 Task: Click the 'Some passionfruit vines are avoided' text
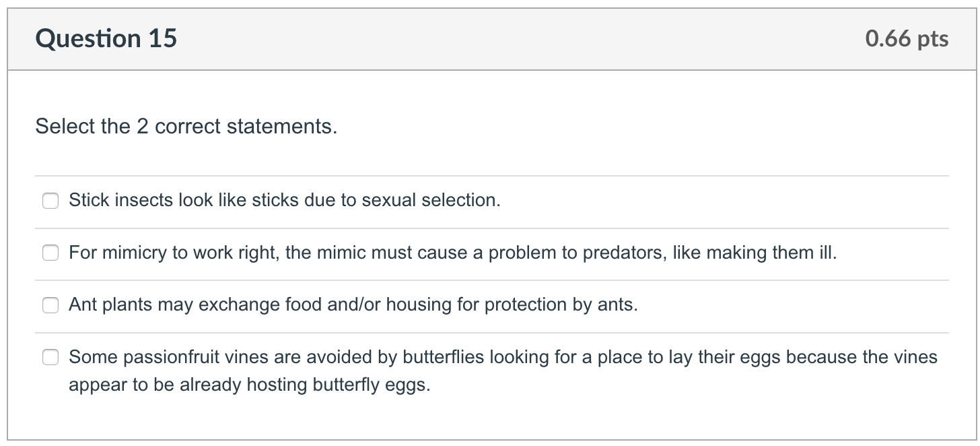502,356
